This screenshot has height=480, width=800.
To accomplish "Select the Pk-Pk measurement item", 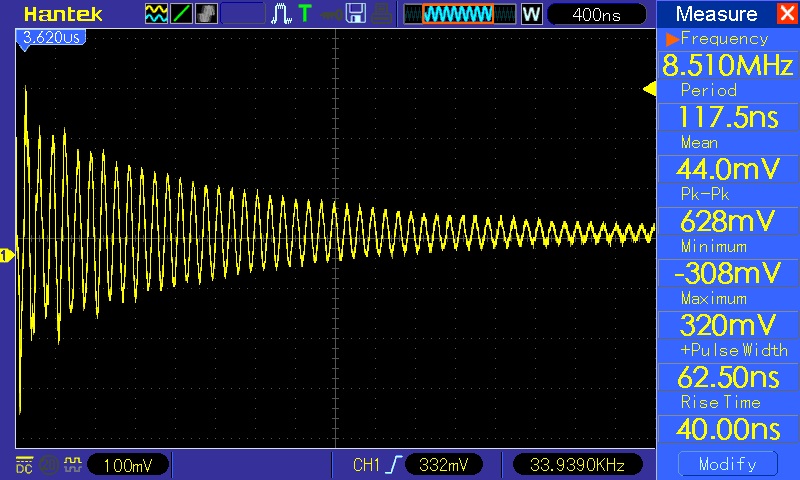I will [x=705, y=194].
